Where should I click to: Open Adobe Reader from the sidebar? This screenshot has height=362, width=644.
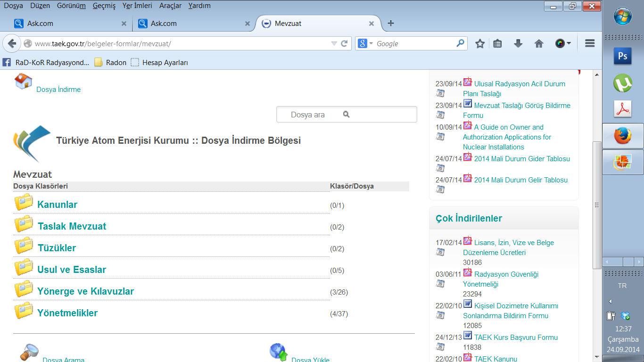click(623, 109)
